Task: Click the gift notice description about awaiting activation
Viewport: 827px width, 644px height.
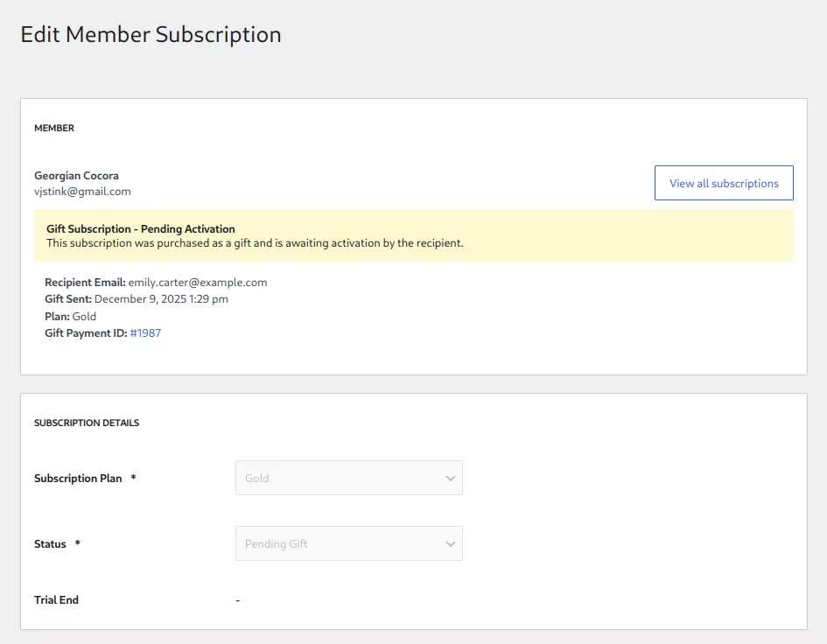Action: coord(255,243)
